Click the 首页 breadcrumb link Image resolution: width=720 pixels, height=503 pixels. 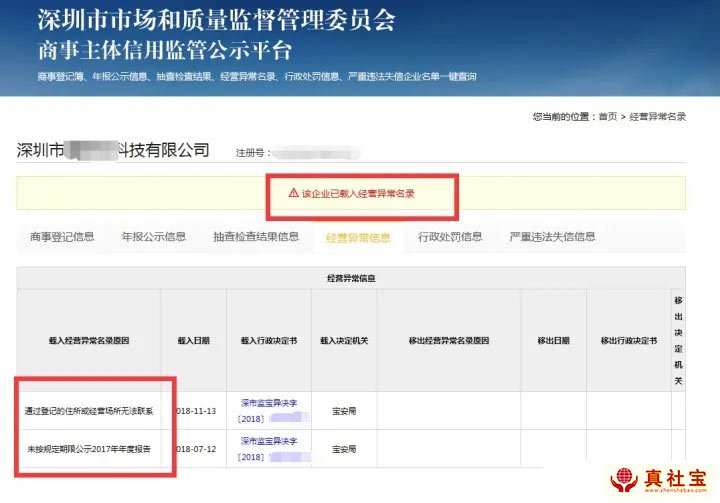click(x=607, y=117)
